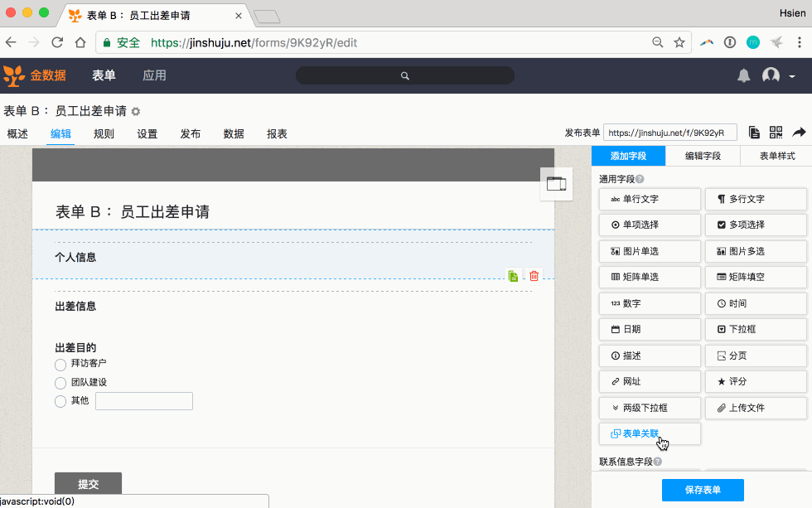Open the notification bell
This screenshot has height=508, width=812.
743,75
